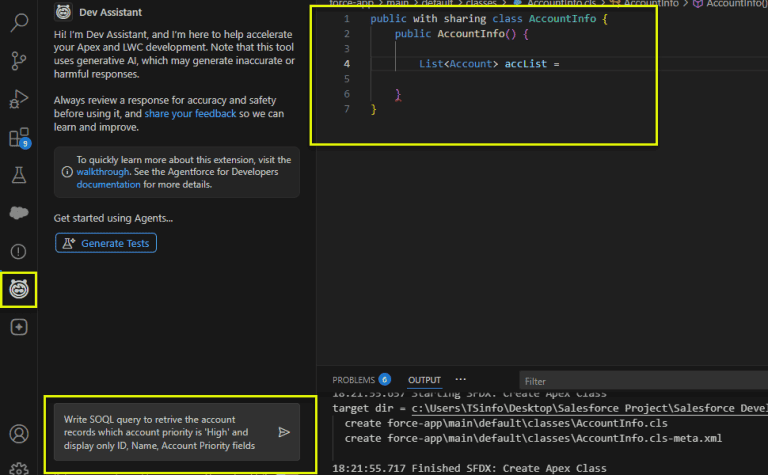The height and width of the screenshot is (475, 768).
Task: Send the SOQL prompt with arrow icon
Action: tap(284, 432)
